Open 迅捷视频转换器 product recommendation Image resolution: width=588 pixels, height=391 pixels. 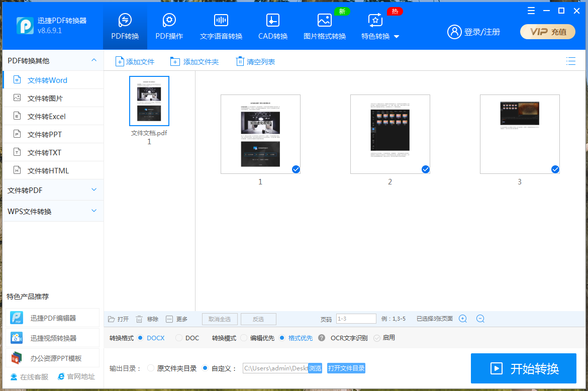click(52, 338)
